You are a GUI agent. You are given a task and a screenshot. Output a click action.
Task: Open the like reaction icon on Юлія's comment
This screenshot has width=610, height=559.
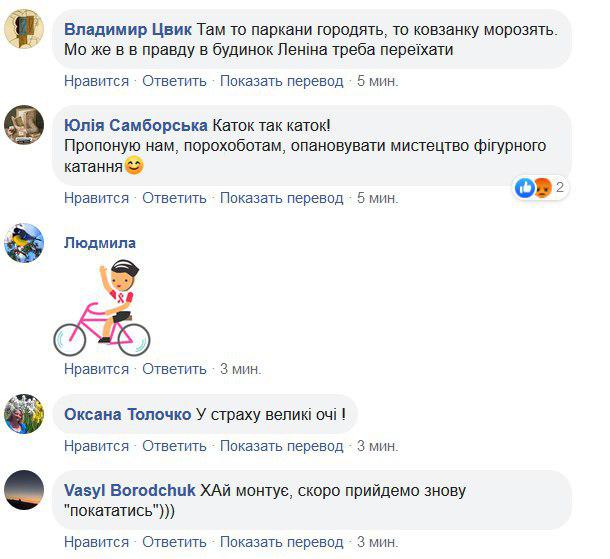tap(523, 187)
